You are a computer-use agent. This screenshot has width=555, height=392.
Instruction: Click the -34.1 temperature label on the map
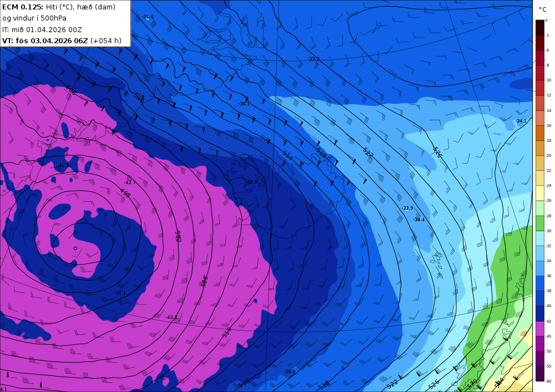click(521, 121)
